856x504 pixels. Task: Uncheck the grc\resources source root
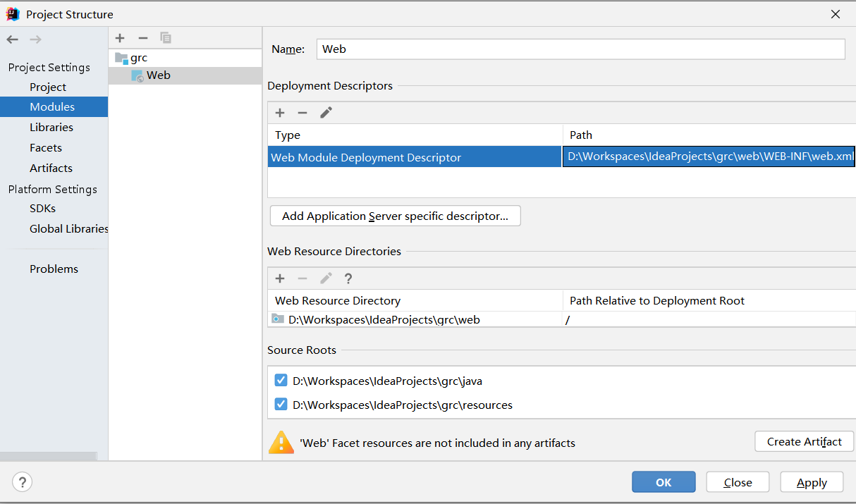pos(281,405)
